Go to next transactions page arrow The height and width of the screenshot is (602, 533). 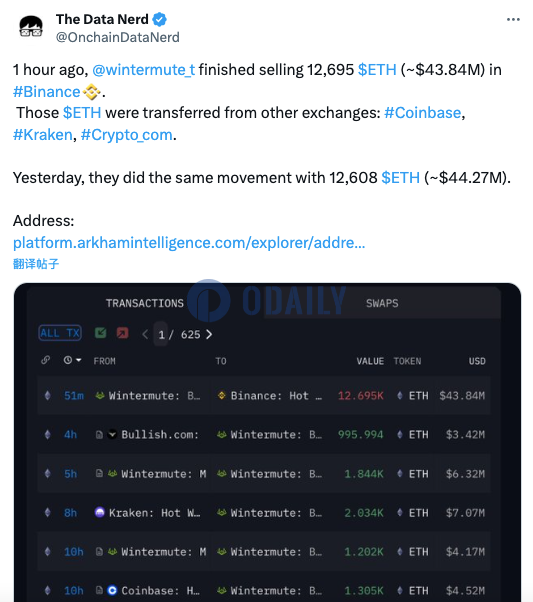point(209,334)
